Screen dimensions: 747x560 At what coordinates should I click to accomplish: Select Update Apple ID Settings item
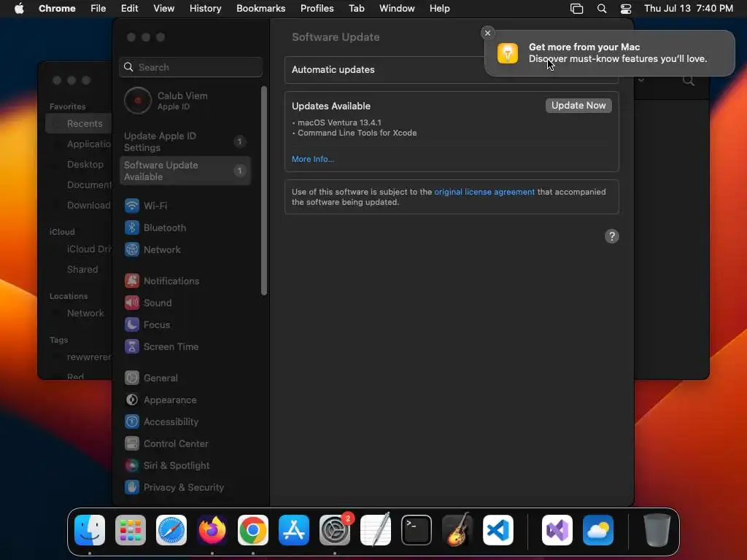185,141
